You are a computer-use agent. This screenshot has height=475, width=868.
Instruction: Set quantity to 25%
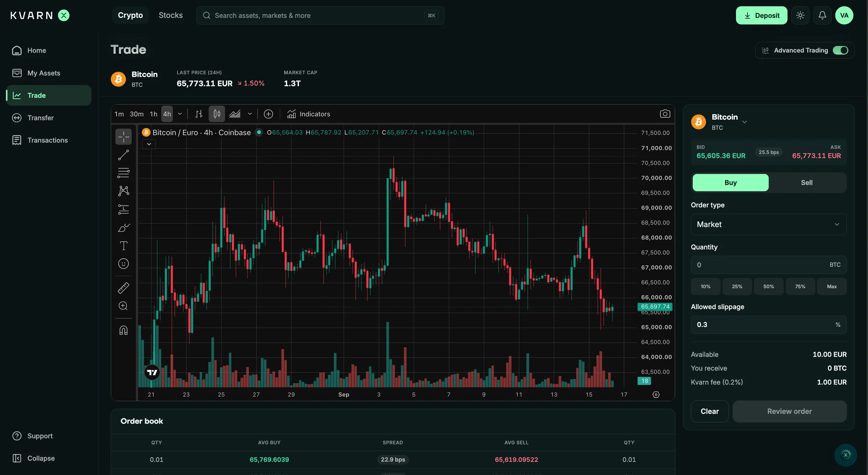coord(737,286)
